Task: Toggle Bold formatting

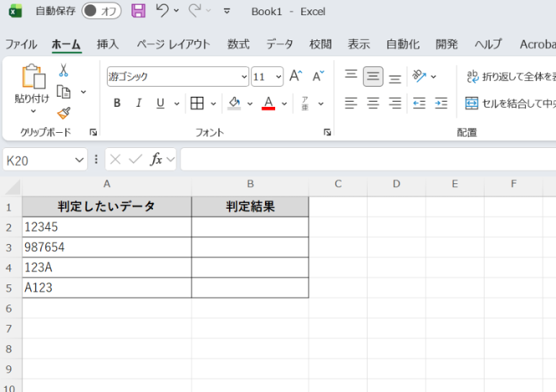Action: [117, 103]
